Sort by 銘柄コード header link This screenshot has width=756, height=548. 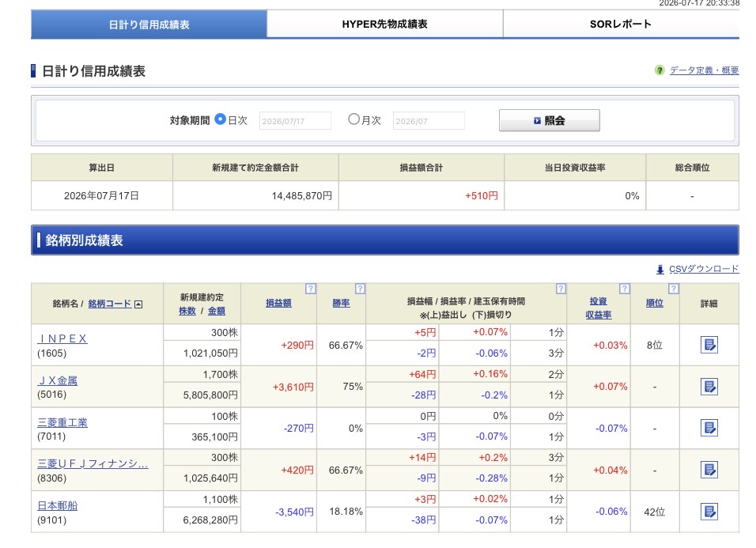[x=109, y=304]
